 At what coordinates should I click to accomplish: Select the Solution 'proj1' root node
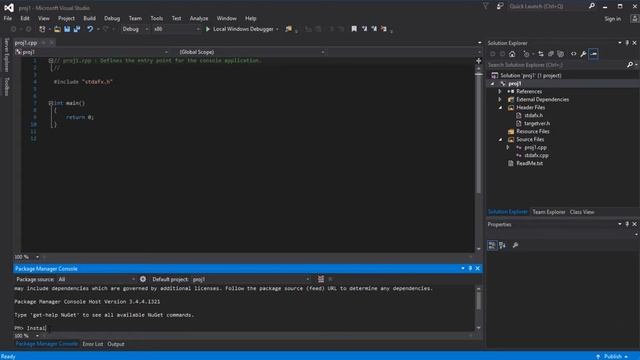tap(530, 76)
